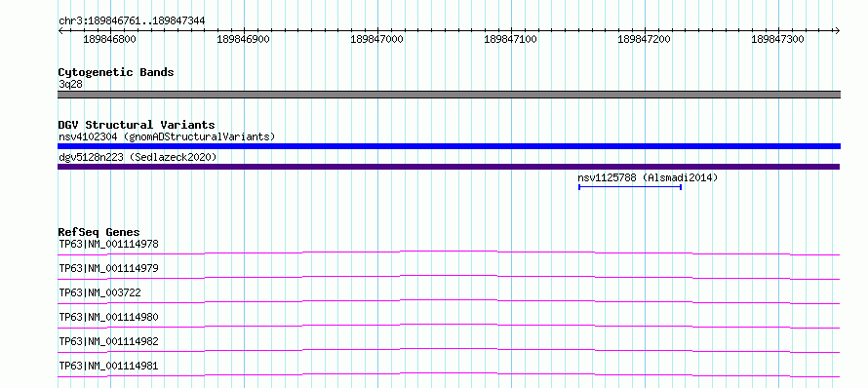Click ruler position 189847100

pos(510,39)
